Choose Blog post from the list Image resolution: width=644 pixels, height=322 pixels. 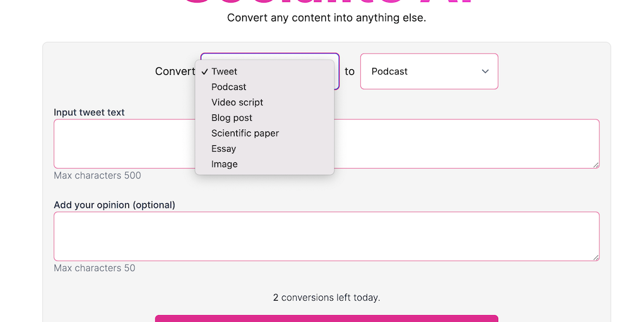click(x=231, y=118)
